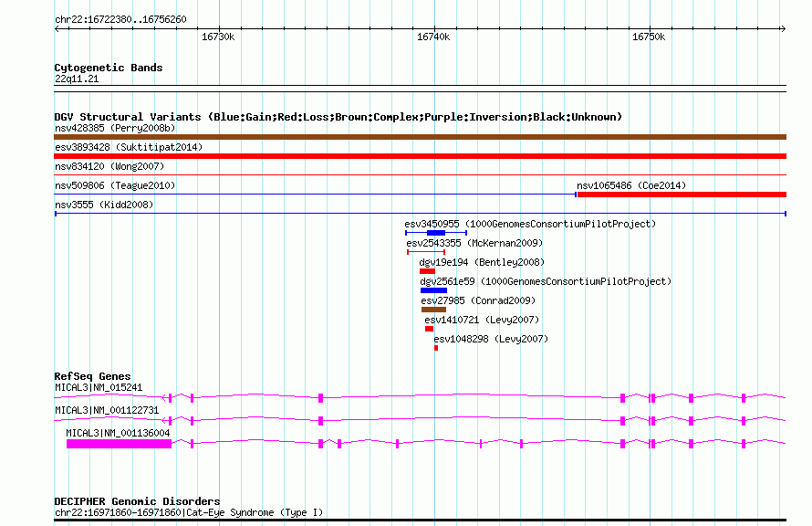Select nsv1065486 (Coe2014) variant label
The width and height of the screenshot is (812, 526).
point(631,185)
